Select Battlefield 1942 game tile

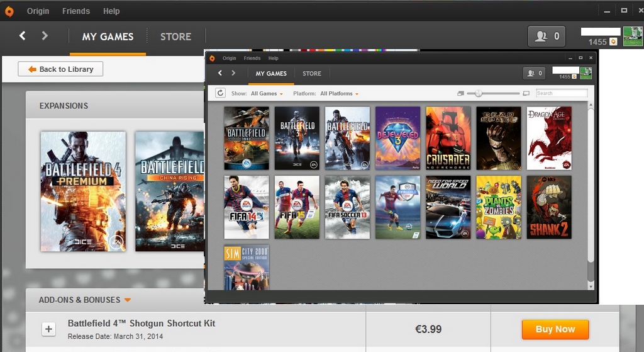coord(247,138)
